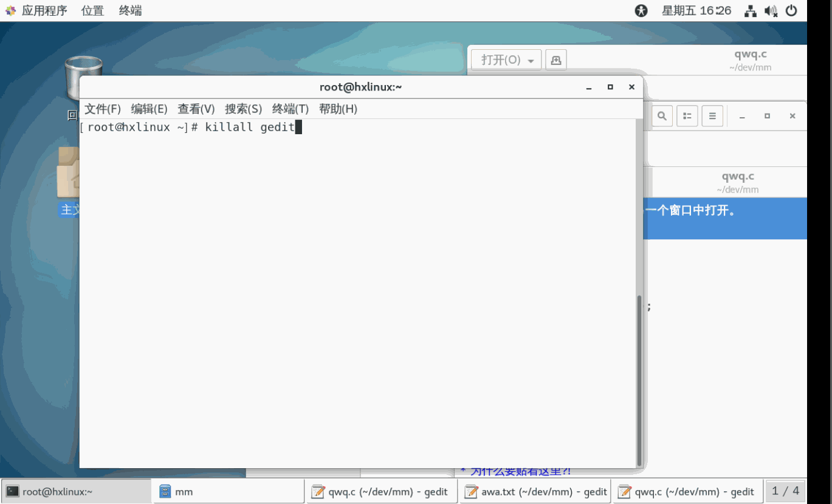The image size is (832, 504).
Task: Expand the 位置 places menu
Action: (x=92, y=10)
